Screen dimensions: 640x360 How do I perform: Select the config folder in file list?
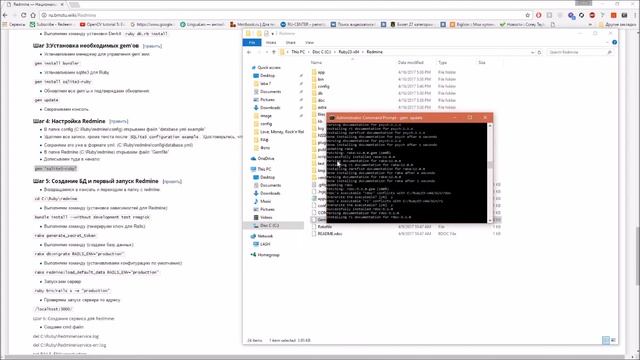point(323,86)
